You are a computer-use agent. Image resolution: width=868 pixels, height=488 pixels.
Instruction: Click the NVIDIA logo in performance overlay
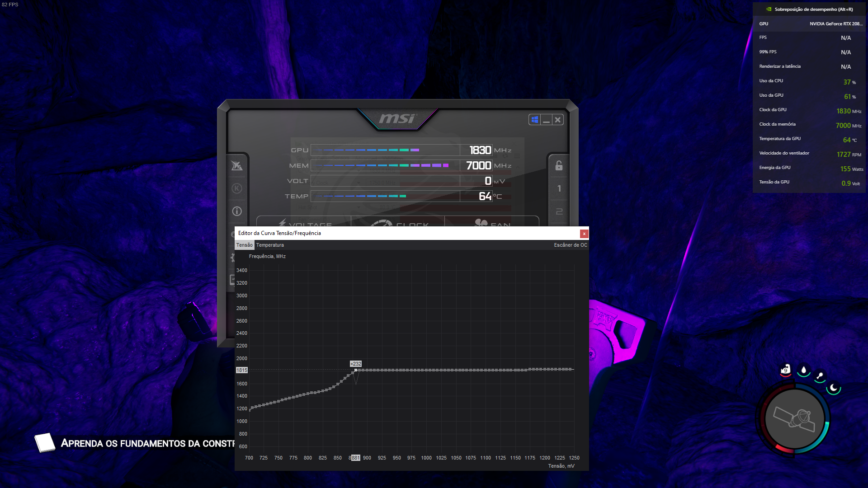(x=769, y=9)
